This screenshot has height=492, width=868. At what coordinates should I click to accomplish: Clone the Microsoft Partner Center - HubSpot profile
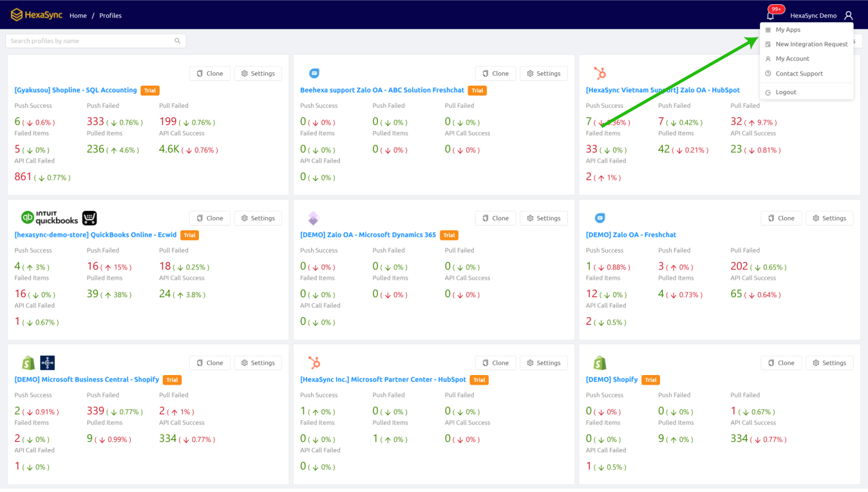click(495, 363)
